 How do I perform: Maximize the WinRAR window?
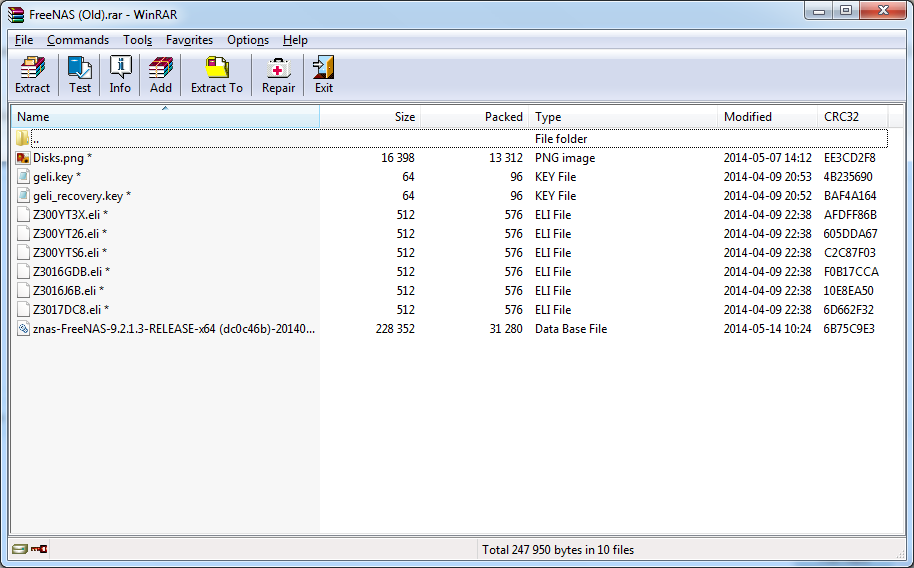tap(845, 11)
